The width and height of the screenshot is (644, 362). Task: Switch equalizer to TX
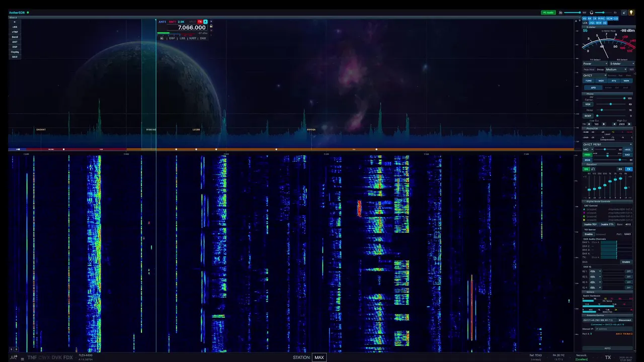(629, 169)
